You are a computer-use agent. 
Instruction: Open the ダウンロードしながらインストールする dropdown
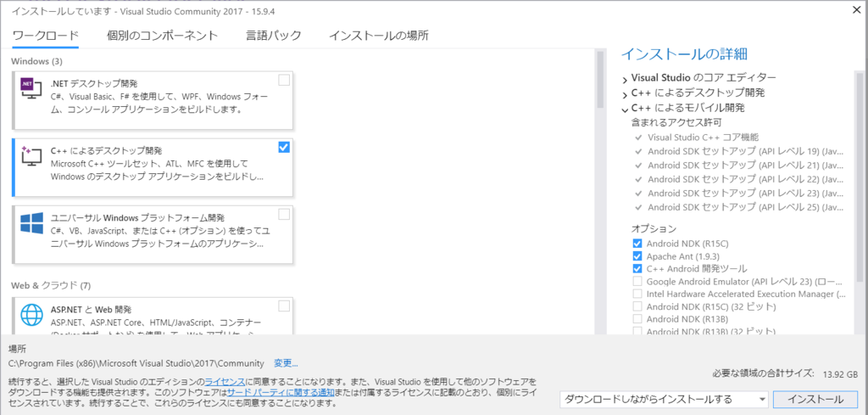tap(664, 400)
